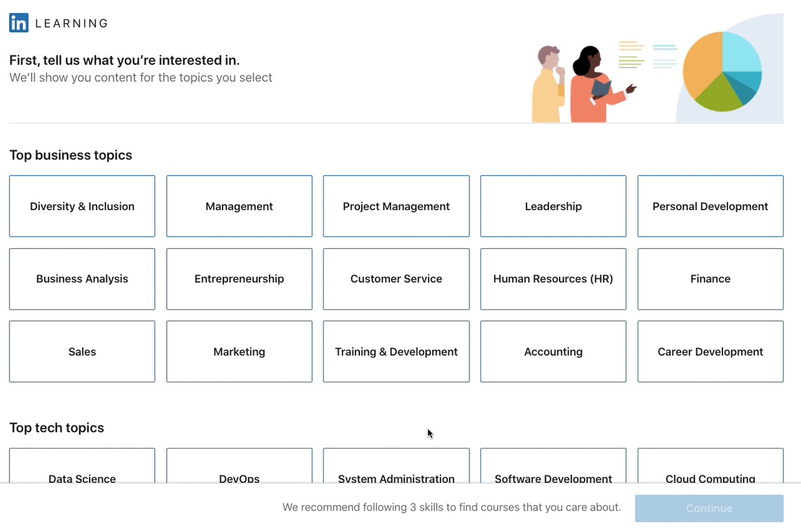Choose Project Management as an interest
The width and height of the screenshot is (801, 532).
tap(396, 206)
